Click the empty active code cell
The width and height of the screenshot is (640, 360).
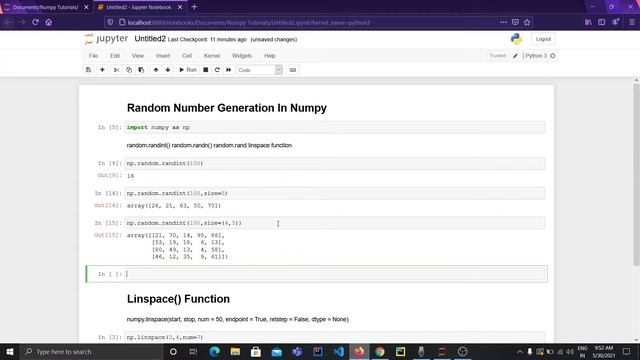335,274
